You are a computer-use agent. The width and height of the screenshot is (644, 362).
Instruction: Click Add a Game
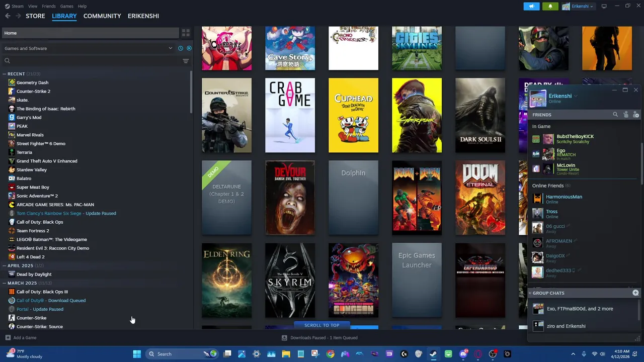point(21,338)
